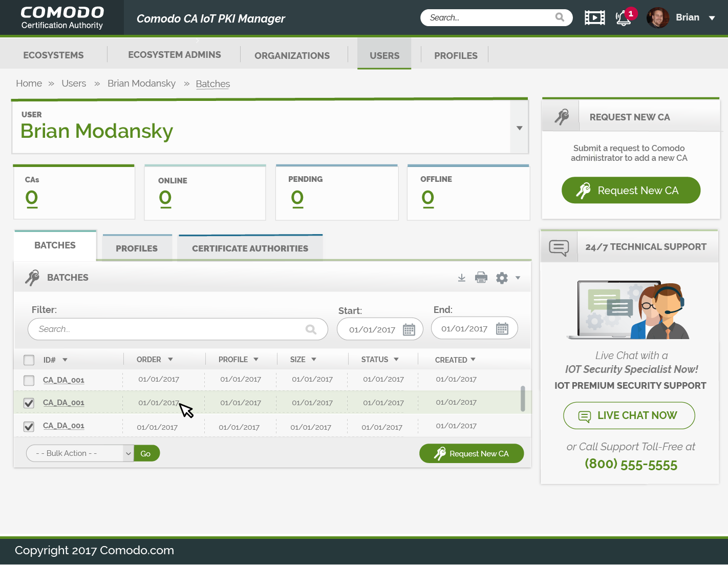Image resolution: width=728 pixels, height=565 pixels.
Task: Toggle the select-all checkbox in the table header
Action: point(29,360)
